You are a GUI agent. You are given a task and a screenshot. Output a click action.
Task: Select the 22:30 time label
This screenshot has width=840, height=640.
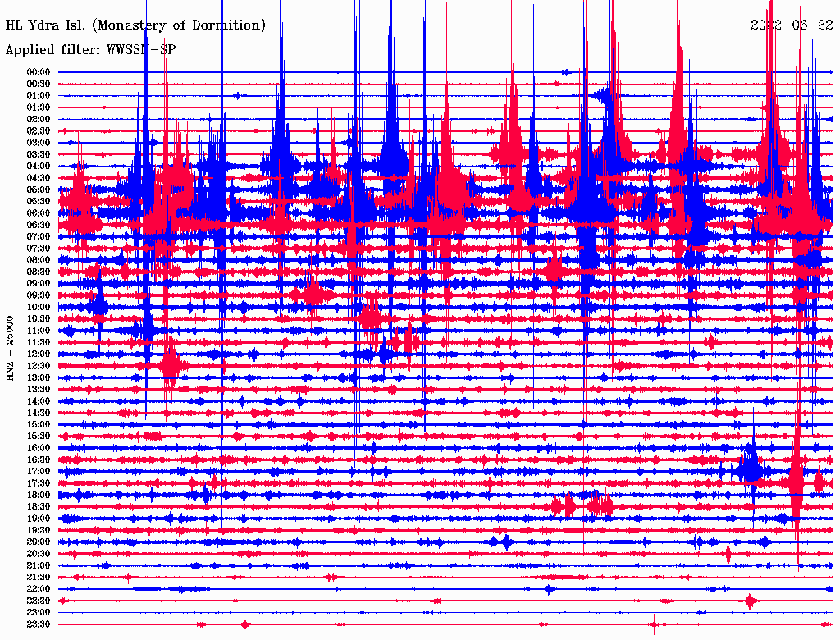39,601
